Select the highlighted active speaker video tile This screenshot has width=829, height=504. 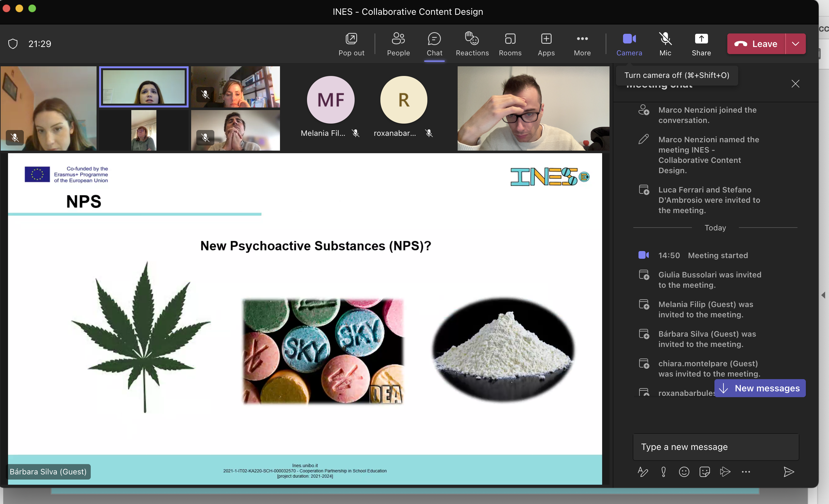(x=144, y=87)
